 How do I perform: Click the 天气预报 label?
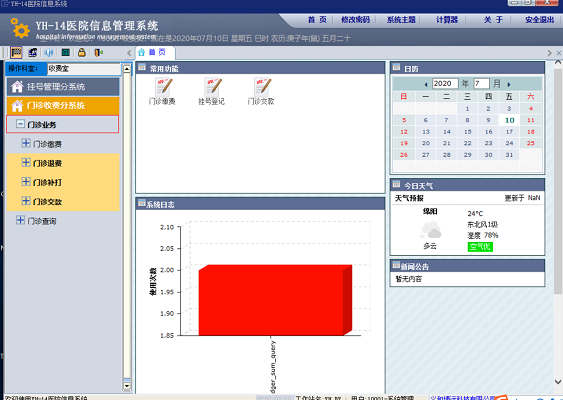coord(409,198)
